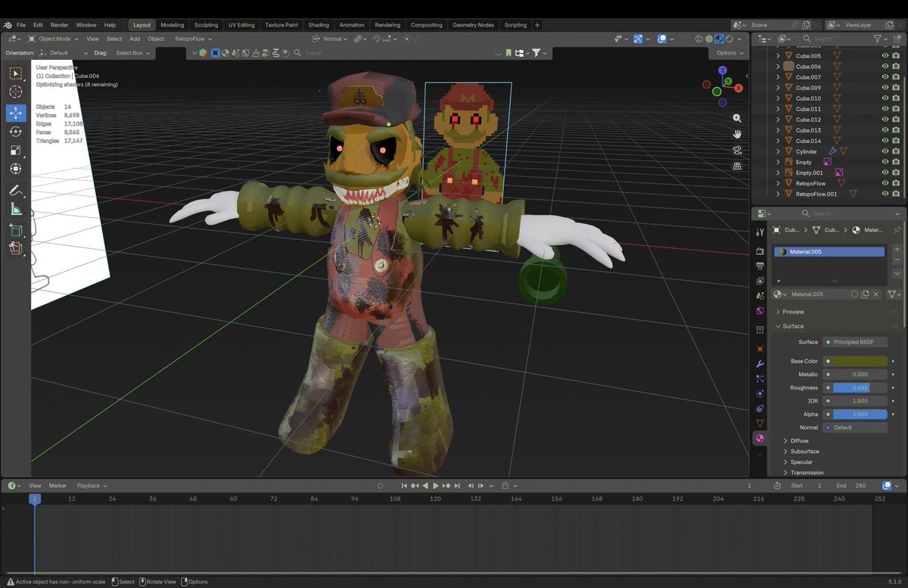
Task: Switch to Solid viewport shading
Action: [x=709, y=39]
